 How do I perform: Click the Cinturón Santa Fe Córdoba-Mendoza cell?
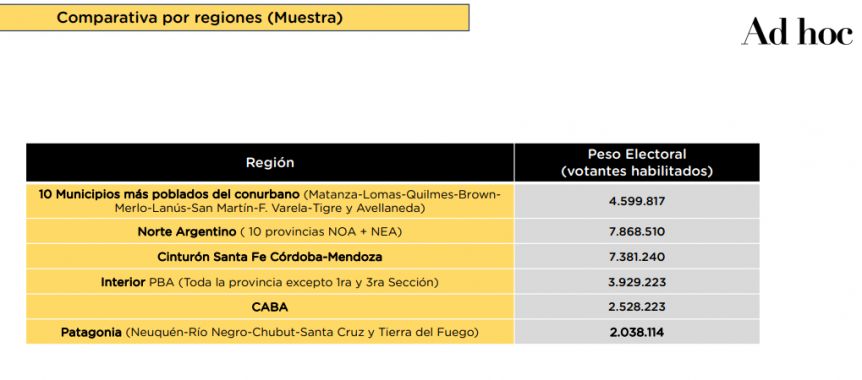[x=270, y=257]
